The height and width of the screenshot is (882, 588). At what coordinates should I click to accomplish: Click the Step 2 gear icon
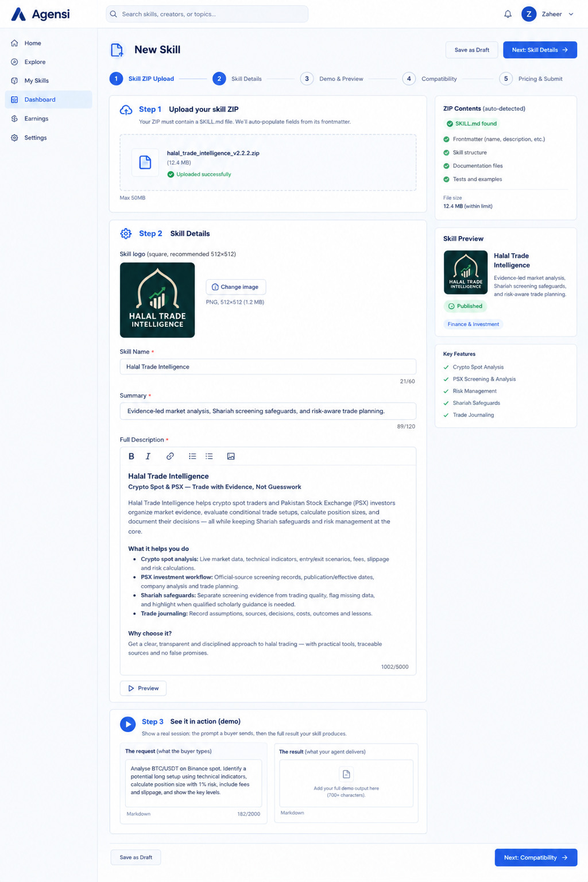click(x=126, y=234)
